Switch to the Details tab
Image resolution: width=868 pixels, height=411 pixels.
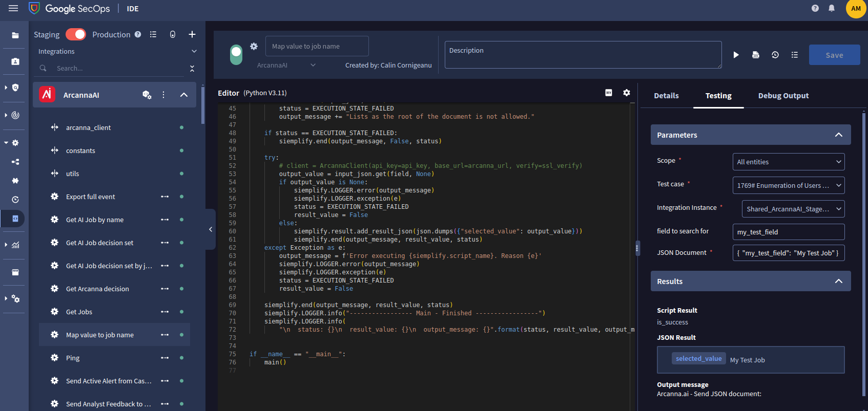pyautogui.click(x=666, y=96)
